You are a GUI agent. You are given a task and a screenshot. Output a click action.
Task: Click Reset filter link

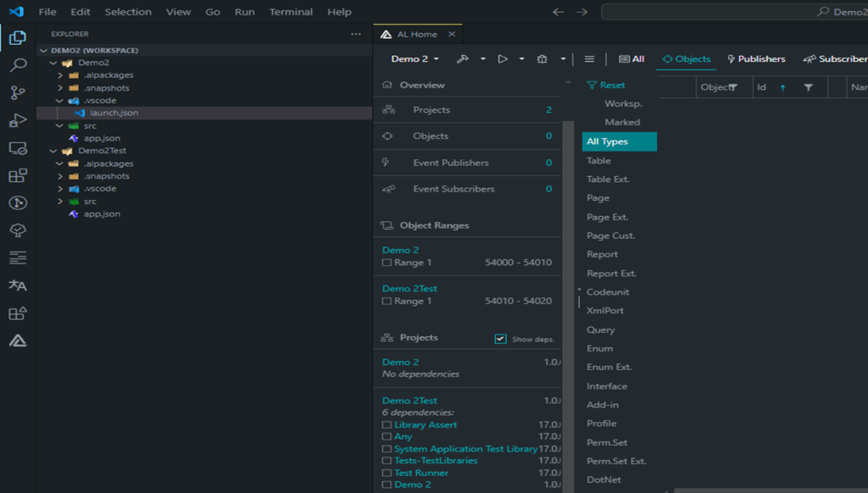606,86
